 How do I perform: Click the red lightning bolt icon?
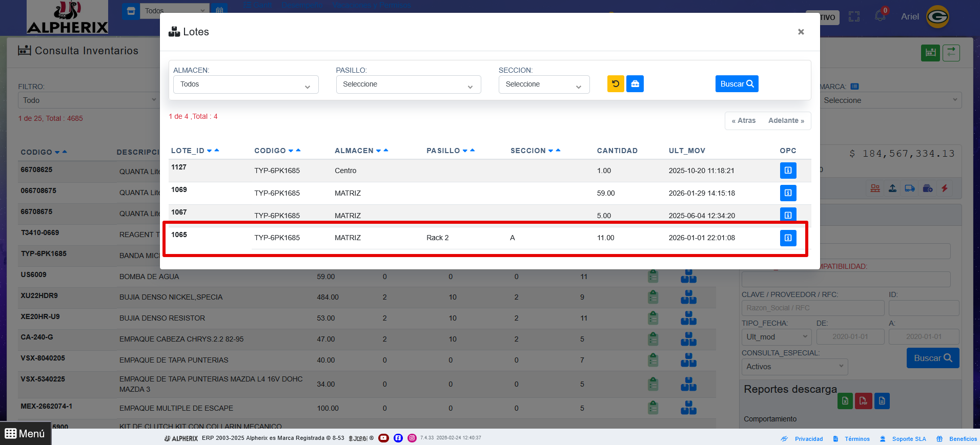[944, 188]
